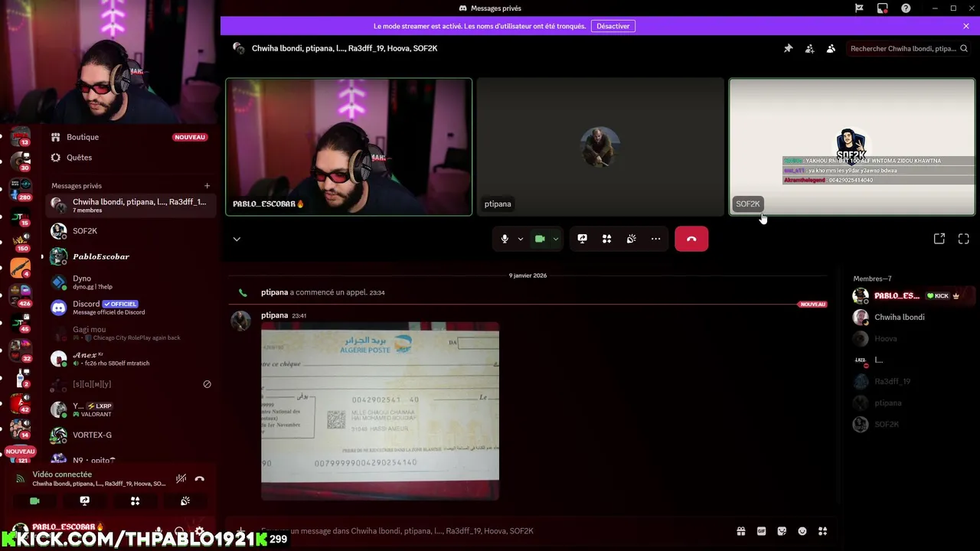Share screen from bottom-left voice panel
Image resolution: width=980 pixels, height=551 pixels.
point(85,501)
